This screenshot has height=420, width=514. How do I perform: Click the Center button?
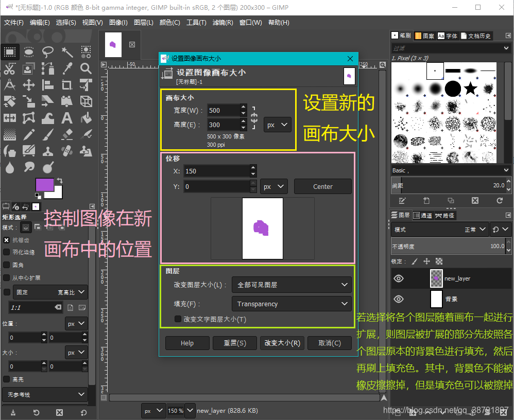pos(322,186)
